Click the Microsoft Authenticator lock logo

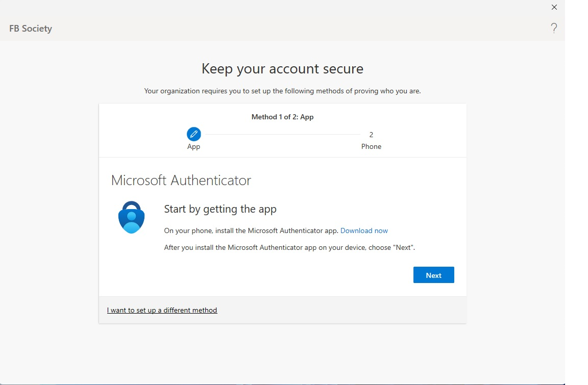[131, 217]
